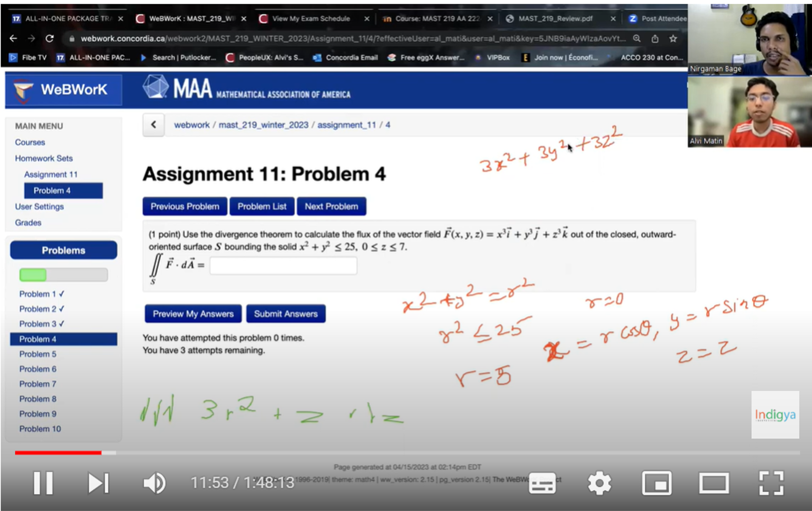Switch to theater mode view
Screen dimensions: 812x511
pyautogui.click(x=714, y=483)
